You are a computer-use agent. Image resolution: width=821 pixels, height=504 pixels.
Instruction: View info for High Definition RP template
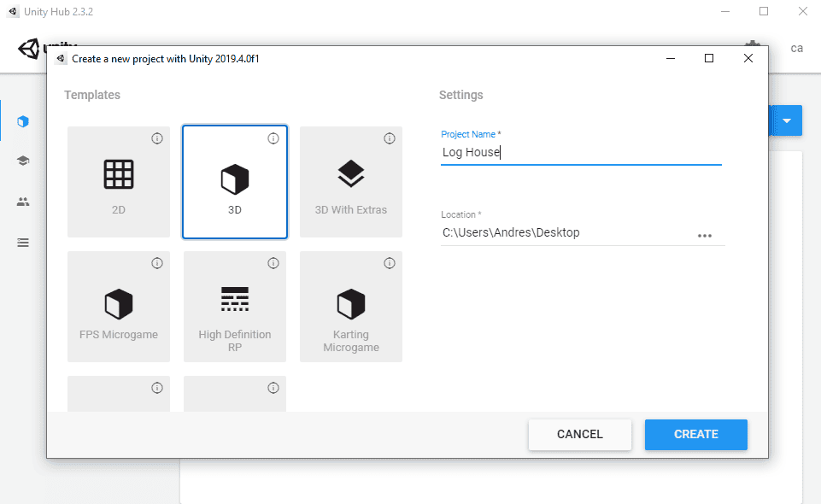pos(273,263)
